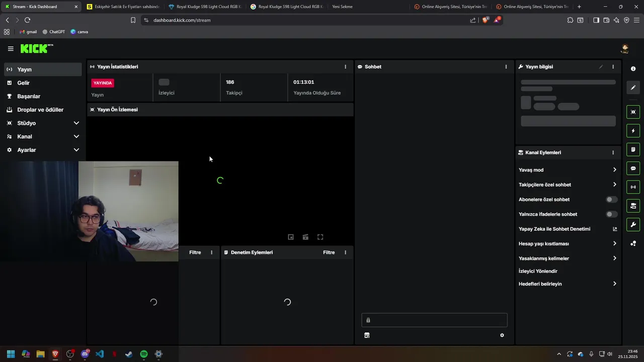
Task: Open the Denetim Eylemleri three-dot menu
Action: coord(345,252)
